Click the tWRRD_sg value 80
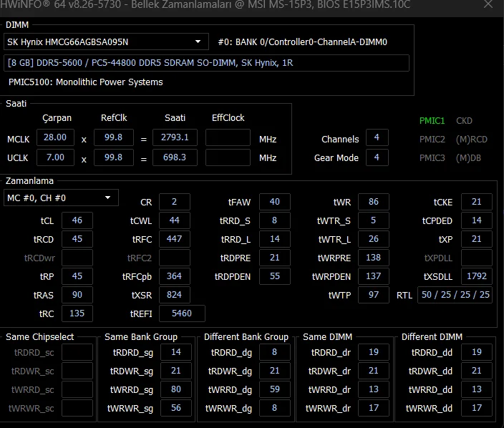Screen dimensions: 504x428 [x=175, y=390]
